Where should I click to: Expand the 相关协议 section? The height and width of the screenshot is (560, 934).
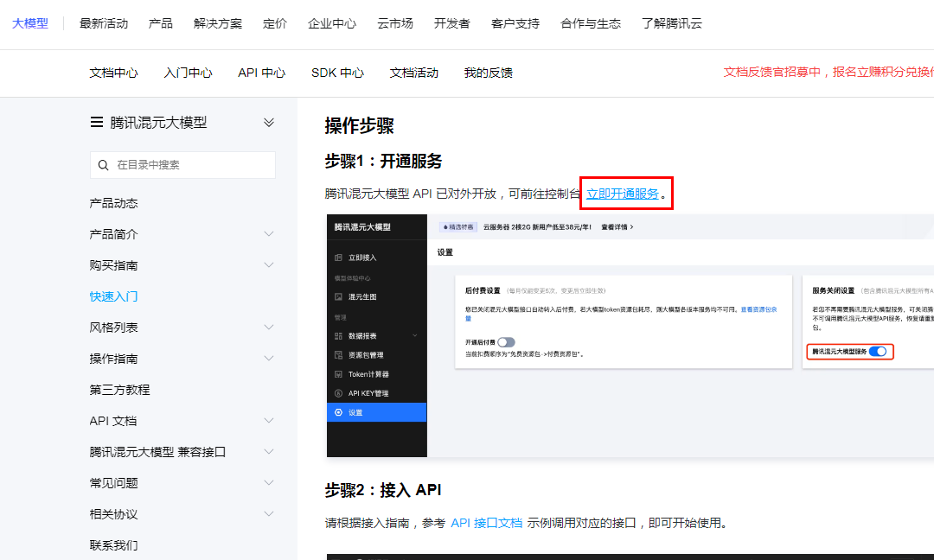269,514
